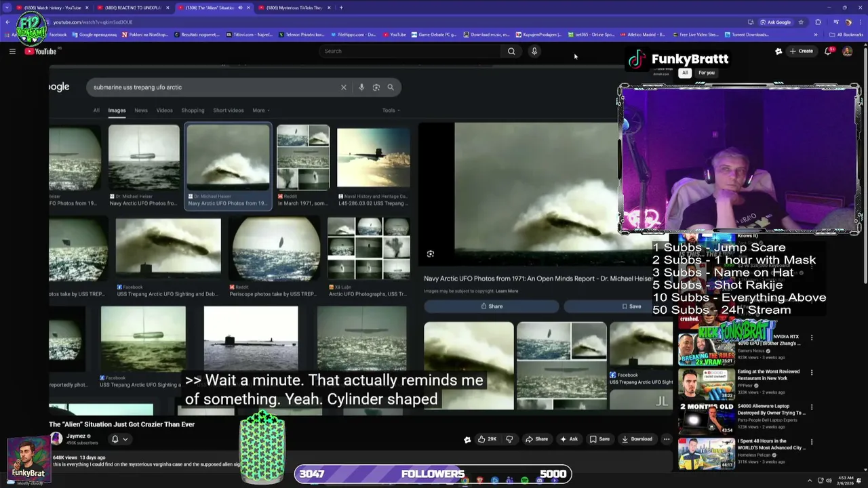Open a new browser tab with plus
Image resolution: width=868 pixels, height=488 pixels.
click(341, 7)
